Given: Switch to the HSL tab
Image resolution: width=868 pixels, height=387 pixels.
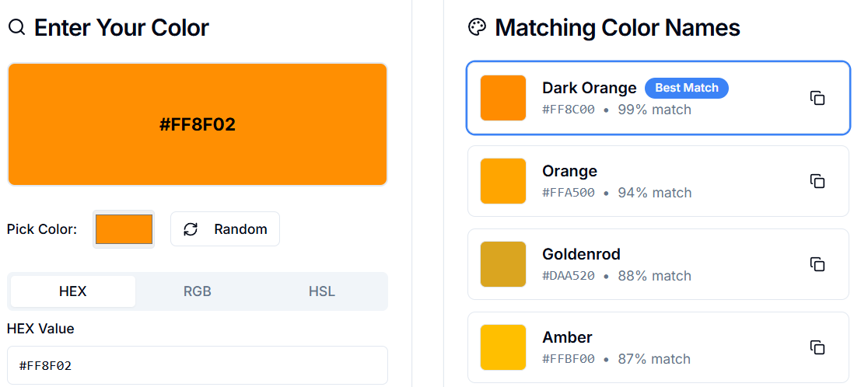Looking at the screenshot, I should point(322,291).
